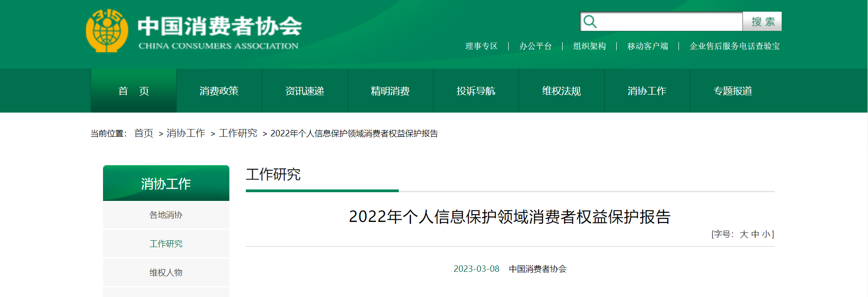Open the 维权法规 navigation menu
Screen dimensions: 868x297
pos(561,91)
